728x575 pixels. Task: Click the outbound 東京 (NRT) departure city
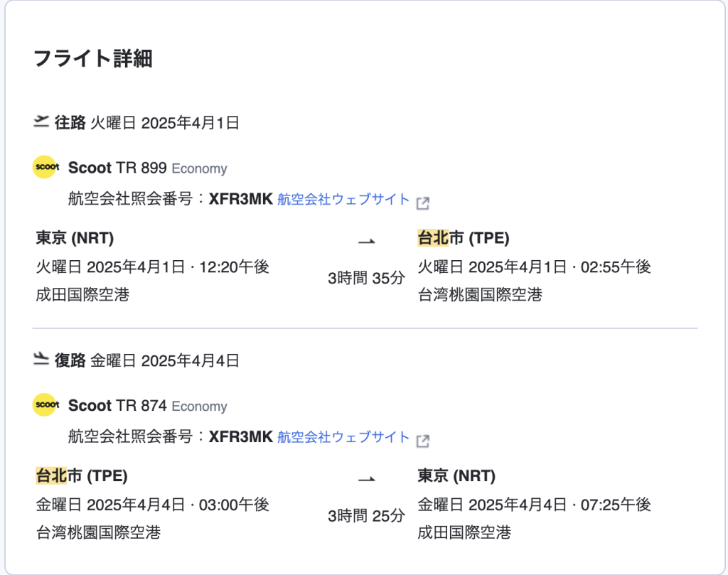click(75, 238)
